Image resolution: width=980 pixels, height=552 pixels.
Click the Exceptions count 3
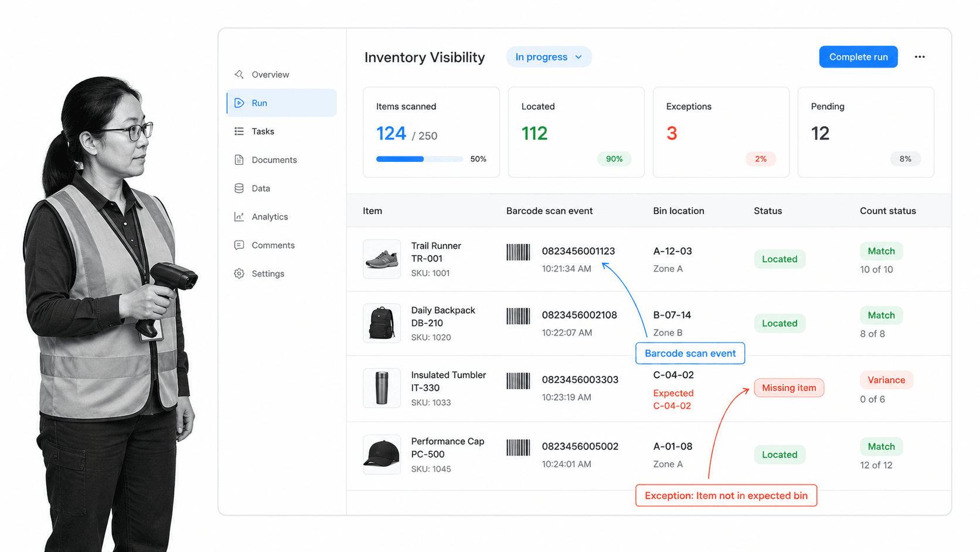click(672, 134)
